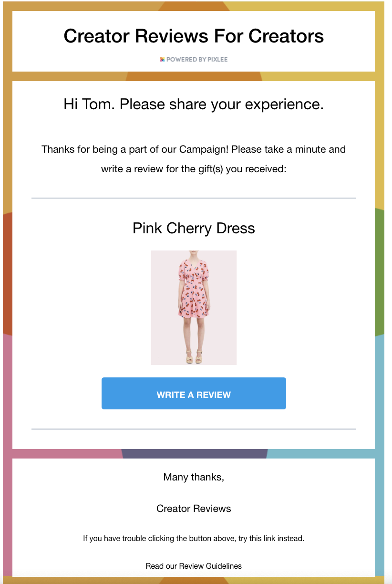Click the Pink Cherry Dress title

[194, 228]
